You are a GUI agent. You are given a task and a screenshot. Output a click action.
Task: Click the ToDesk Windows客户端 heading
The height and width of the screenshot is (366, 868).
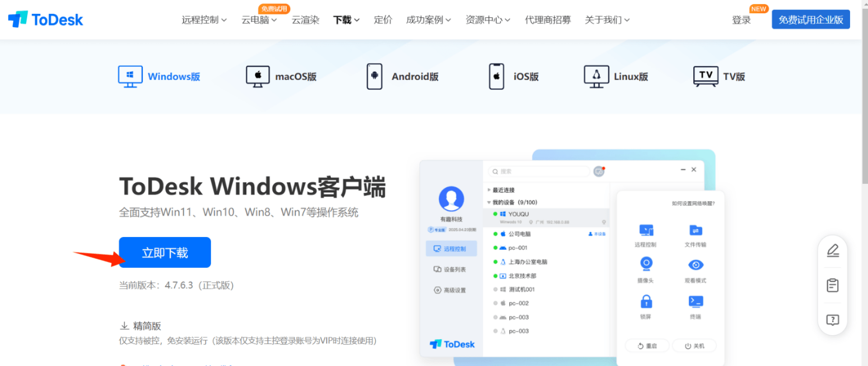252,186
